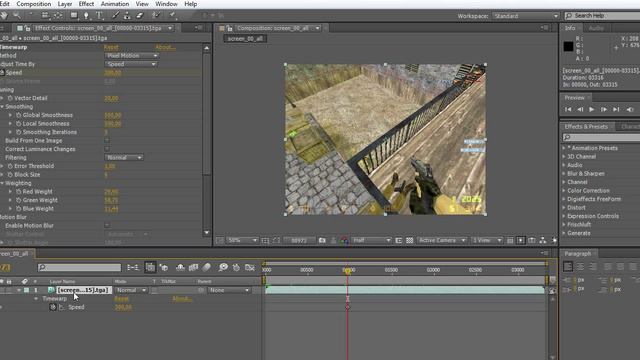Toggle the Speed stopwatch in Effect Controls
This screenshot has height=360, width=640.
click(x=2, y=73)
